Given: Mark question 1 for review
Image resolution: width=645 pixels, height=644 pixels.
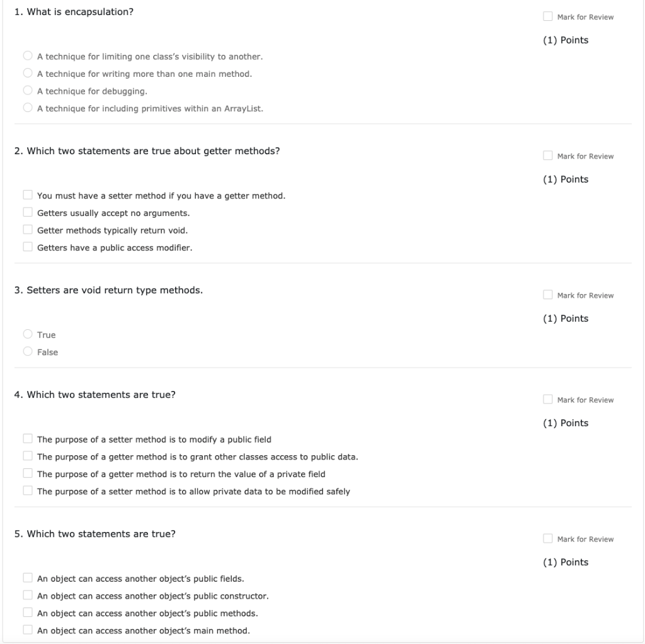Looking at the screenshot, I should (x=547, y=16).
